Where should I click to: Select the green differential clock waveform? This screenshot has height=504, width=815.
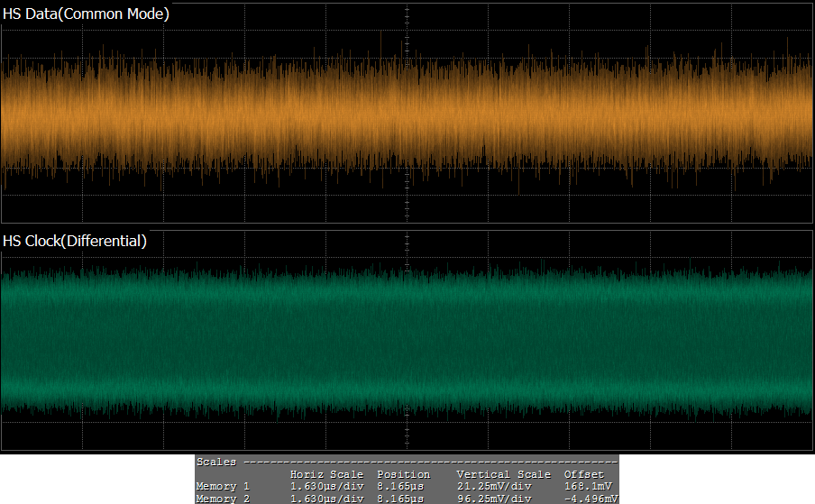(x=270, y=338)
